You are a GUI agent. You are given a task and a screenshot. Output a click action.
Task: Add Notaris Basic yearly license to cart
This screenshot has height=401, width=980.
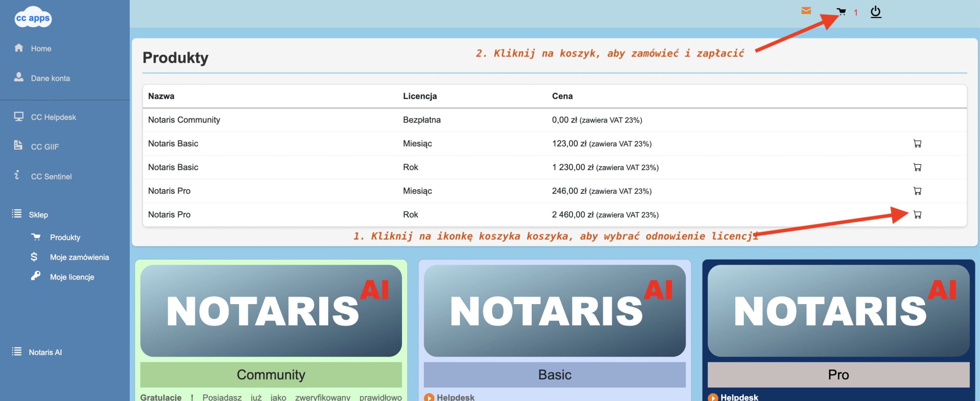coord(917,167)
